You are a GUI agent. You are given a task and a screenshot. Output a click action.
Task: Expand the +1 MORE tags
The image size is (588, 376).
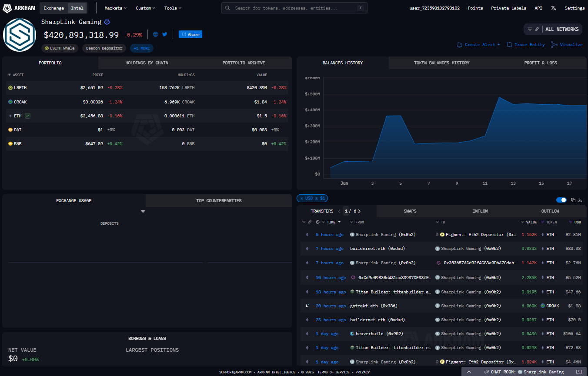[x=142, y=48]
